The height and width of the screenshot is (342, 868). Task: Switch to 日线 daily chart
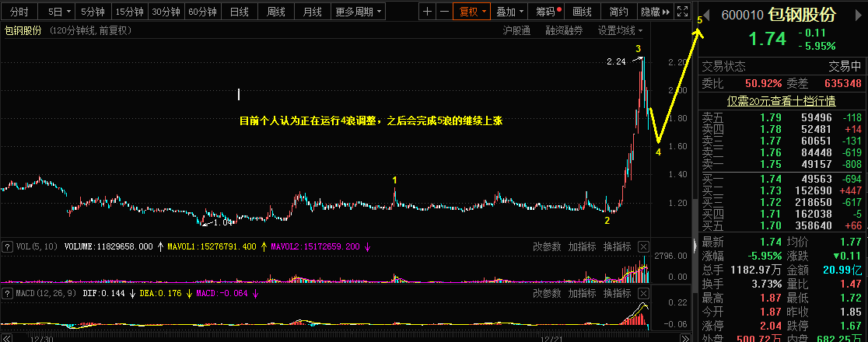pos(239,11)
